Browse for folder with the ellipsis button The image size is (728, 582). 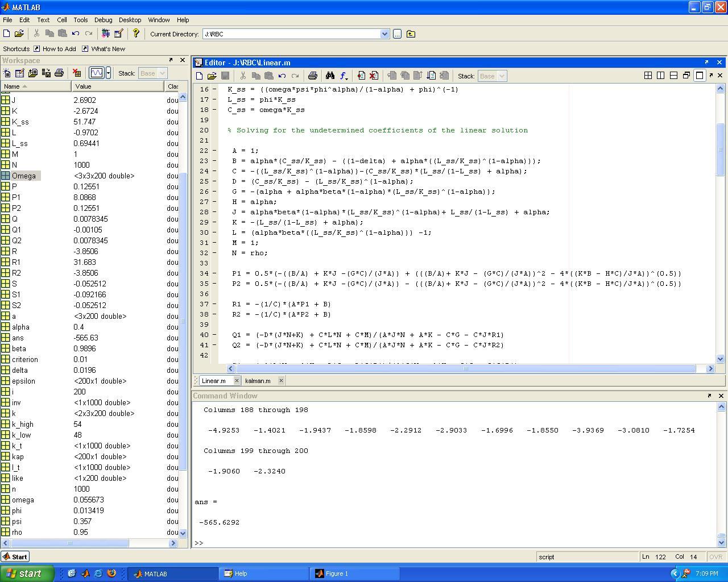(397, 34)
